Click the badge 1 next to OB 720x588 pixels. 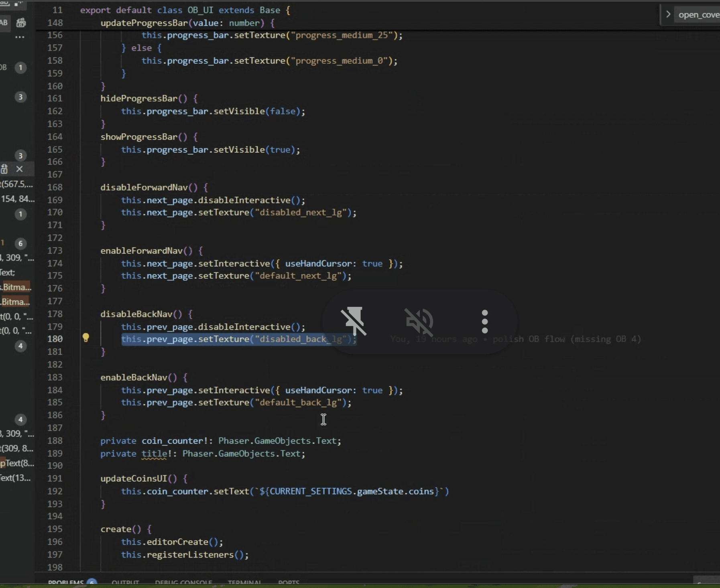20,67
